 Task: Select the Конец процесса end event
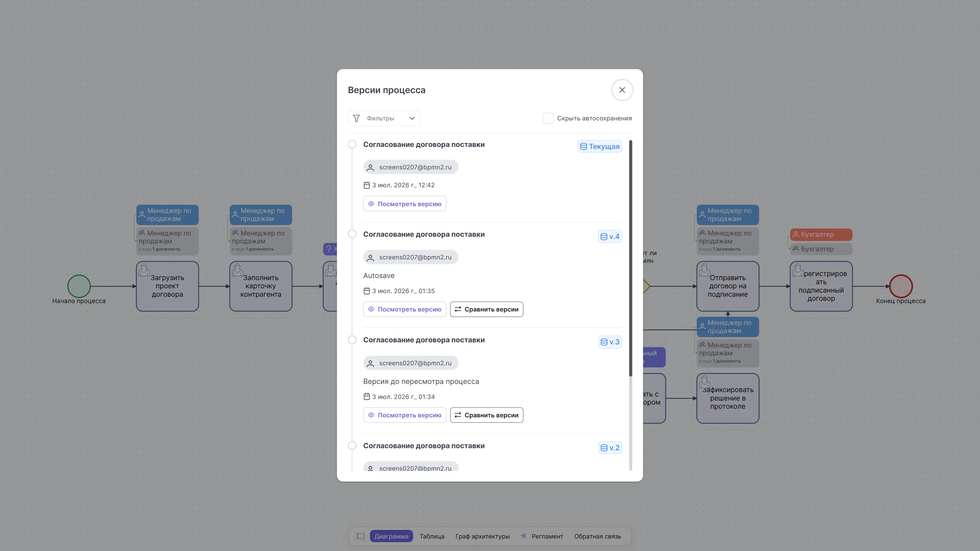(901, 286)
